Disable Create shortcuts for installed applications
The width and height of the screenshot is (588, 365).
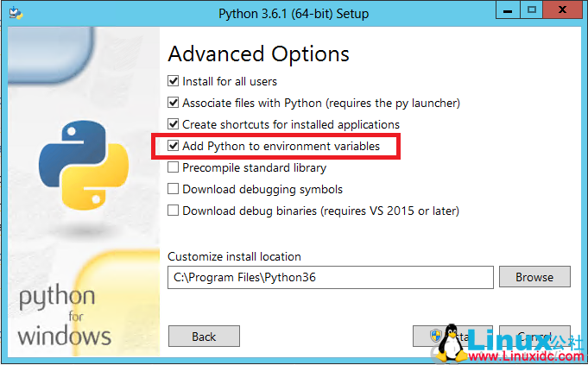click(174, 124)
